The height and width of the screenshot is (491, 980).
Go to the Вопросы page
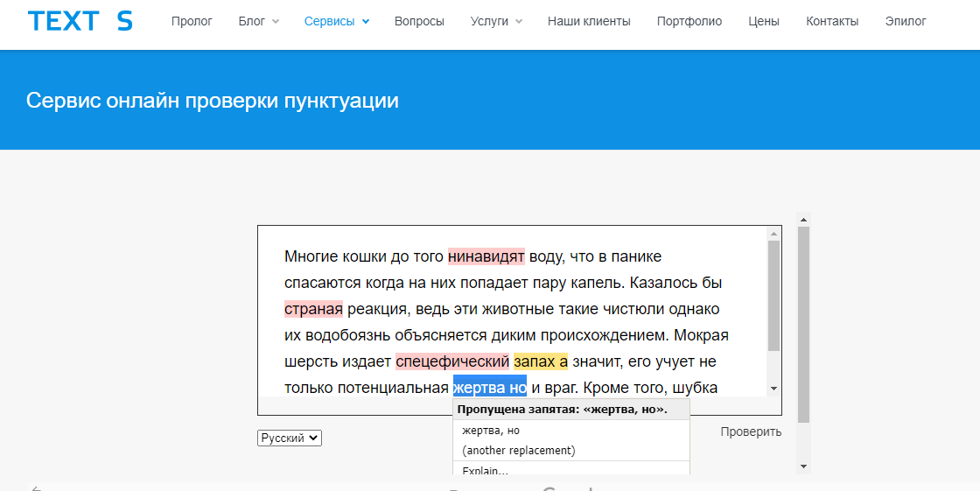pyautogui.click(x=419, y=22)
